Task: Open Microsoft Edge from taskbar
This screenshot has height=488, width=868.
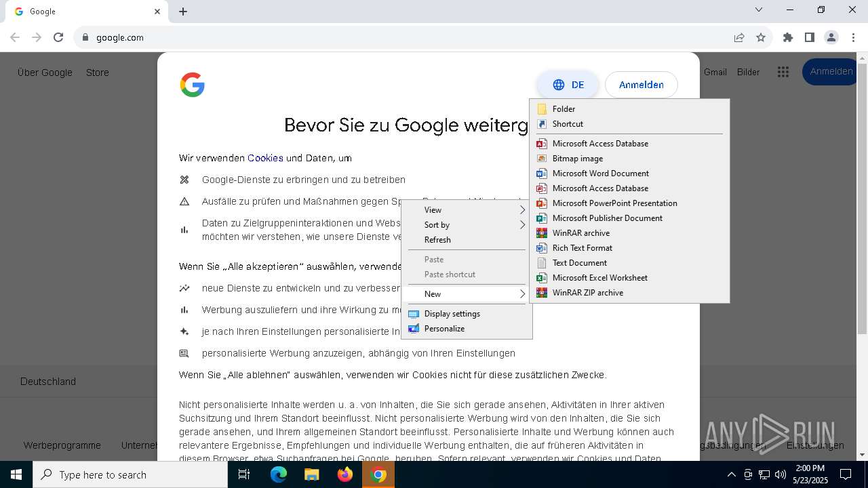Action: 279,474
